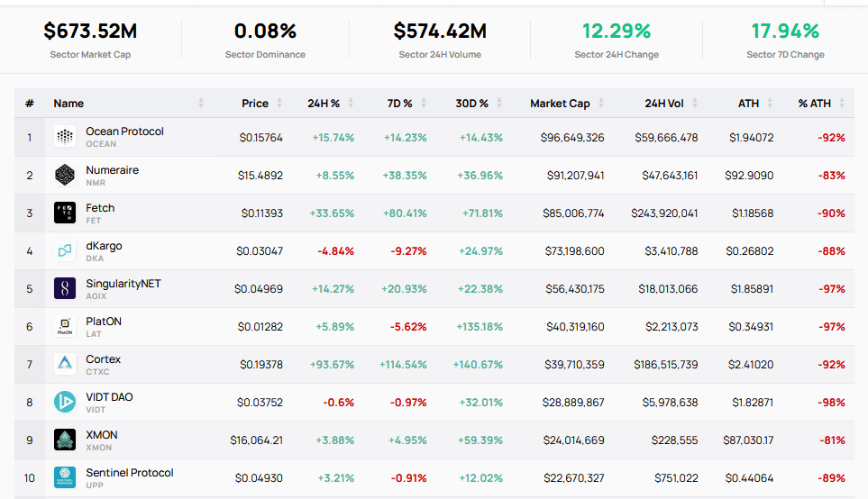Click SingularityNET % ATH value -97%

831,289
